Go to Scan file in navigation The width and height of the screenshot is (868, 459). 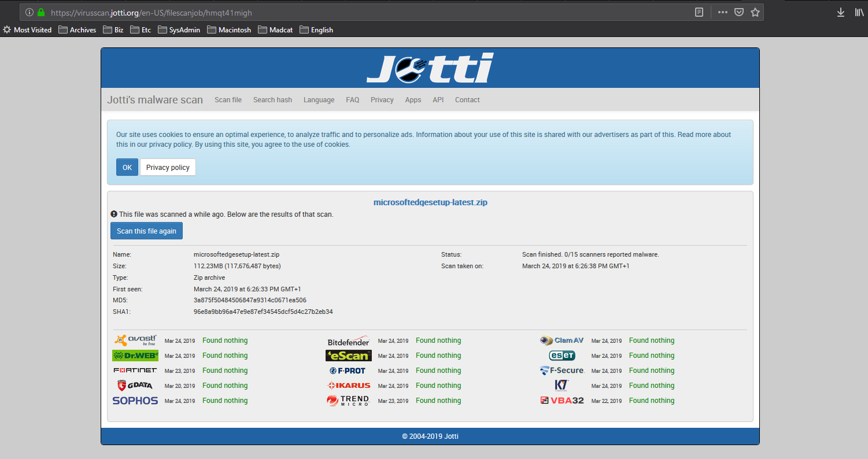tap(228, 100)
